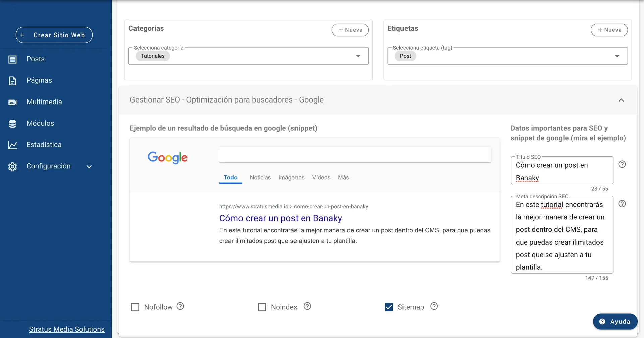Enable the Nofollow checkbox
This screenshot has height=338, width=644.
(135, 307)
